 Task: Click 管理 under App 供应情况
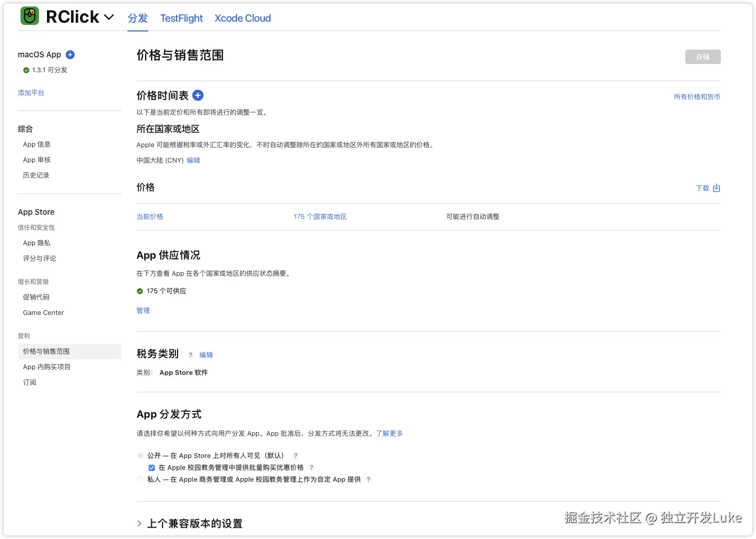point(143,311)
